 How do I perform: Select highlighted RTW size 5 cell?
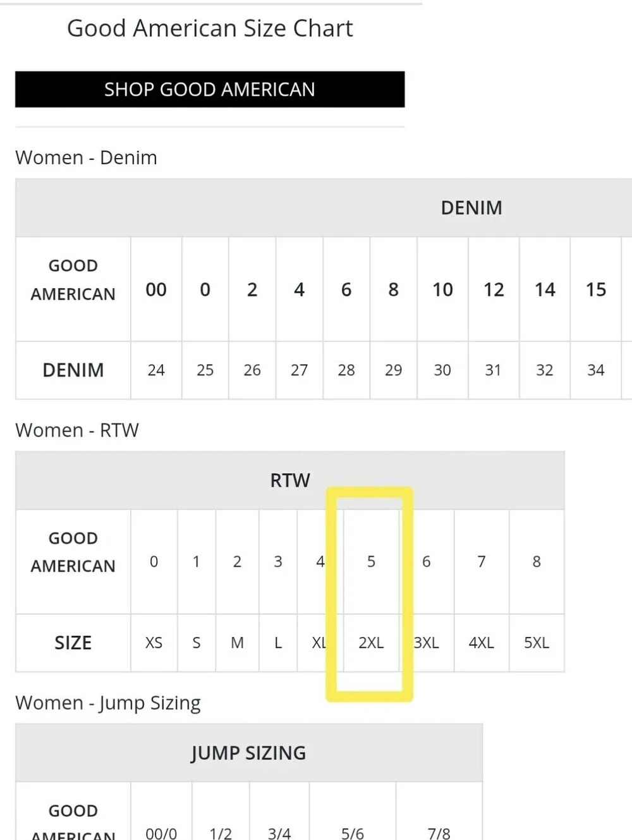click(x=371, y=561)
